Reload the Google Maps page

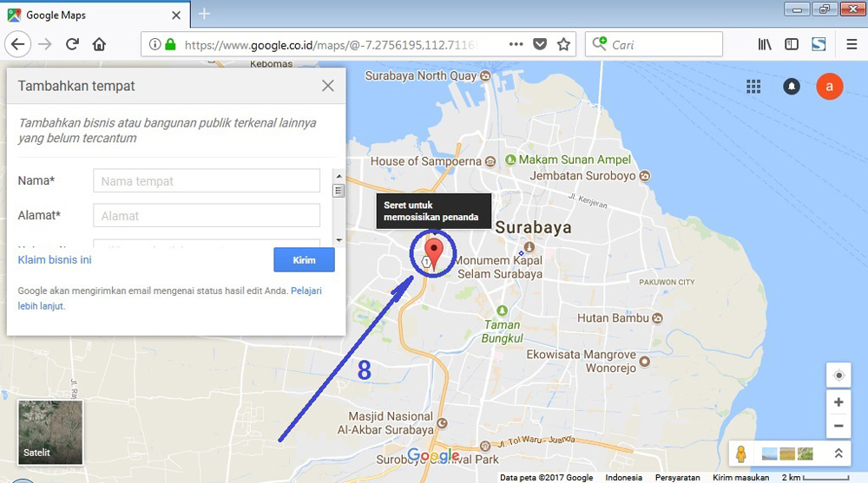coord(72,44)
